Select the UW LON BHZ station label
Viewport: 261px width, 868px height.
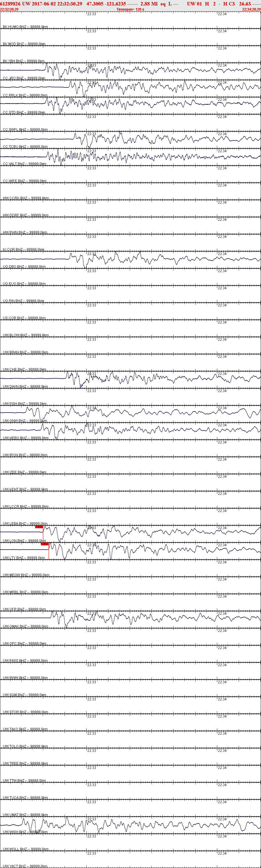[24, 541]
